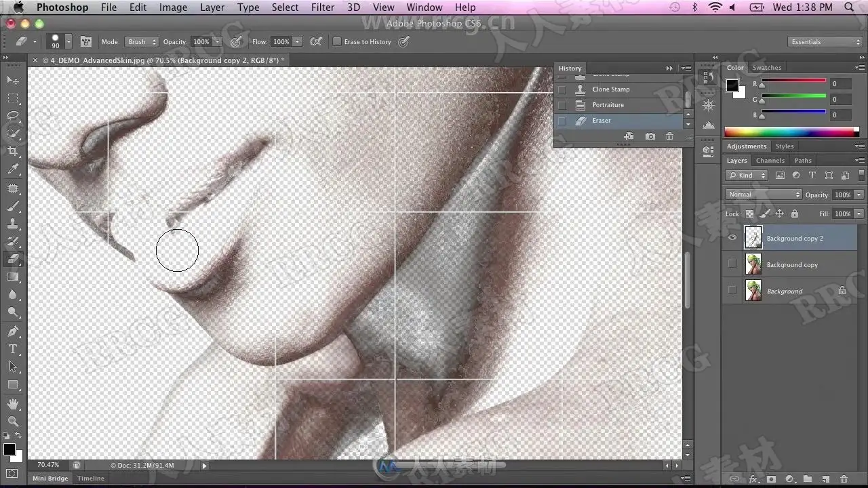
Task: Enable the Erase to History checkbox
Action: click(x=336, y=42)
